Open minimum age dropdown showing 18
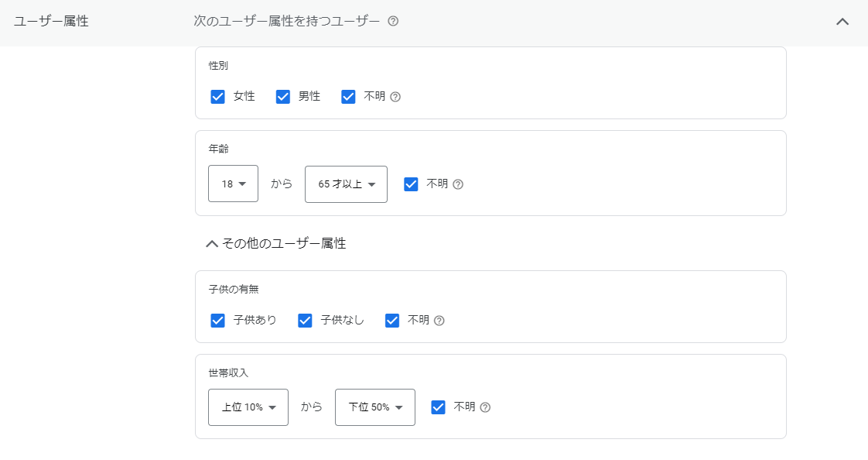Screen dimensions: 868x460 tap(233, 184)
